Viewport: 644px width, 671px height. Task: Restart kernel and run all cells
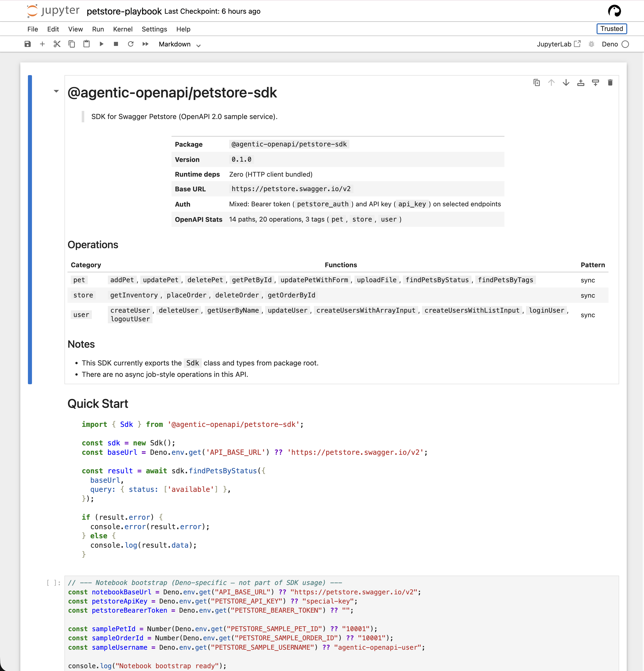coord(145,44)
